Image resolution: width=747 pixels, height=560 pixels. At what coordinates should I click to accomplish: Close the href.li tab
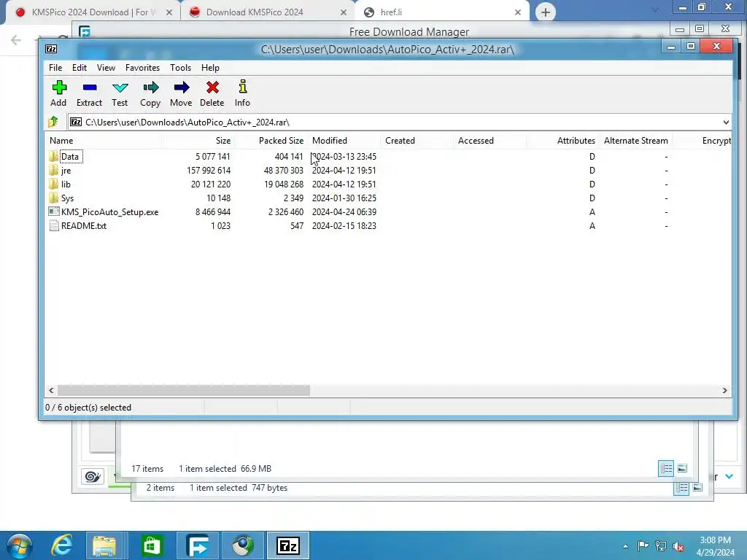518,12
